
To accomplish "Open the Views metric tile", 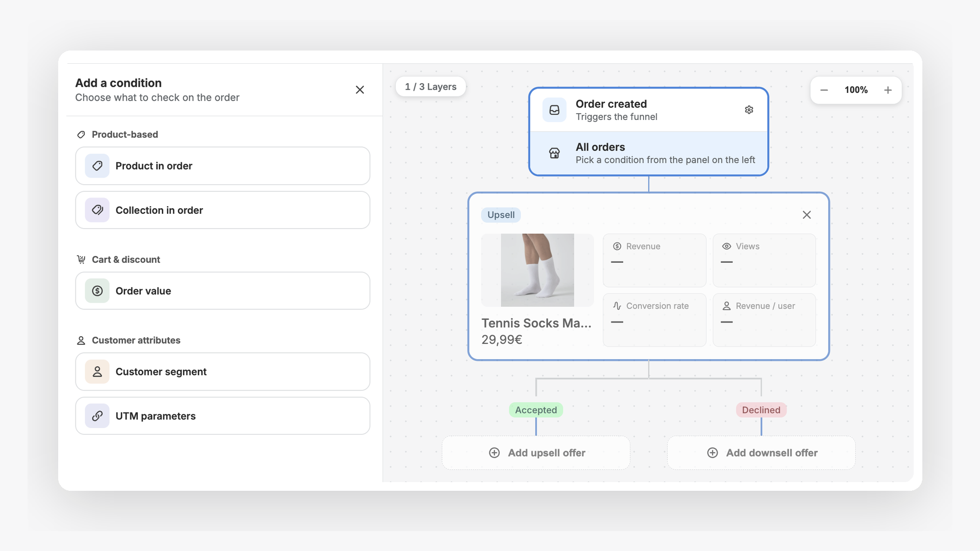I will [764, 260].
